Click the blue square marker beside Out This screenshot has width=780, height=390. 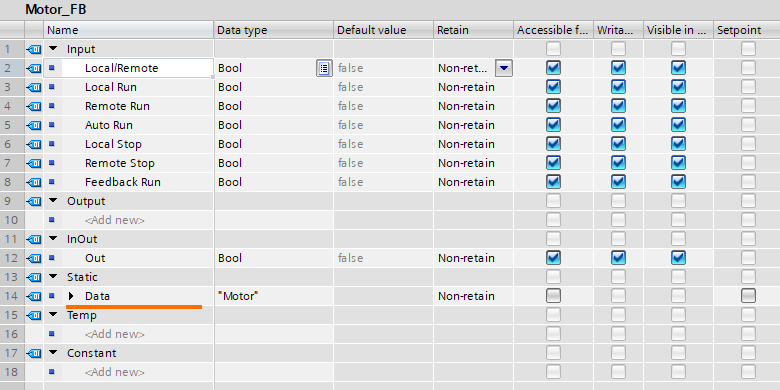click(x=52, y=258)
